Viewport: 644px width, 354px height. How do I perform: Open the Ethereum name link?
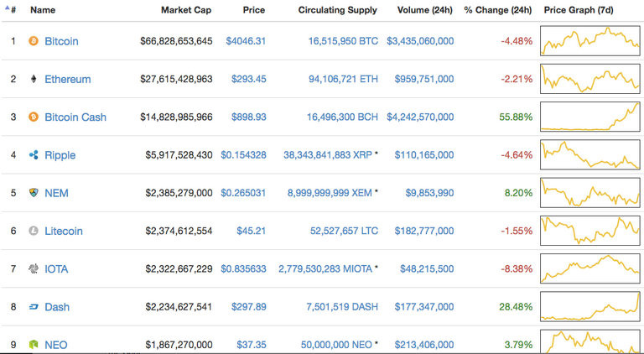click(68, 79)
